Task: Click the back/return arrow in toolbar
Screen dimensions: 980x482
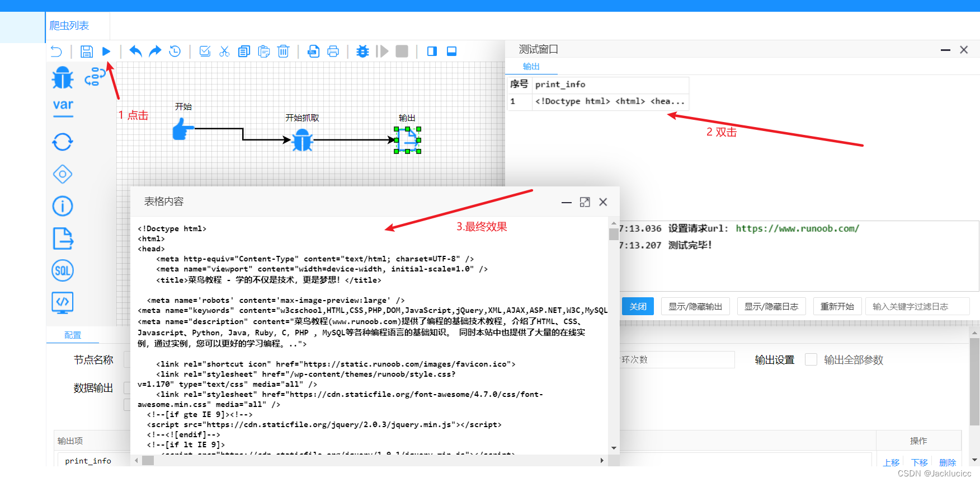Action: pyautogui.click(x=56, y=52)
